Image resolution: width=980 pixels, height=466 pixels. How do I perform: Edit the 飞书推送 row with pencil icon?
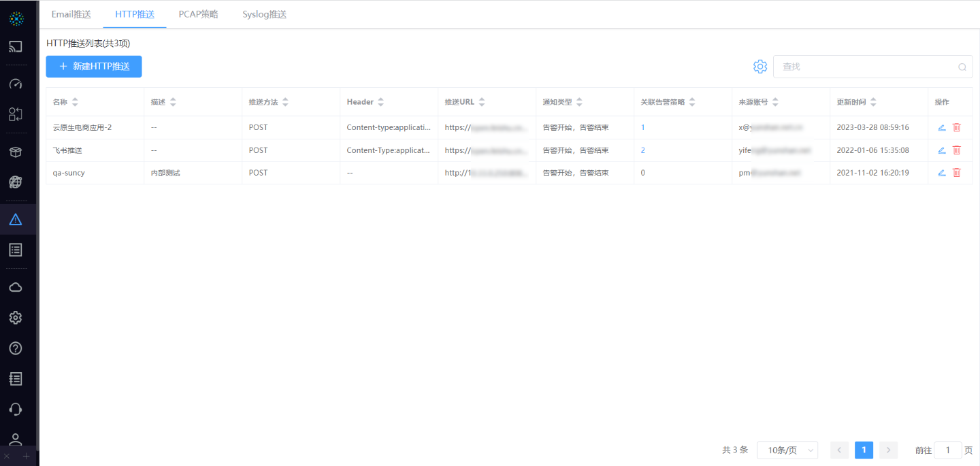[942, 150]
